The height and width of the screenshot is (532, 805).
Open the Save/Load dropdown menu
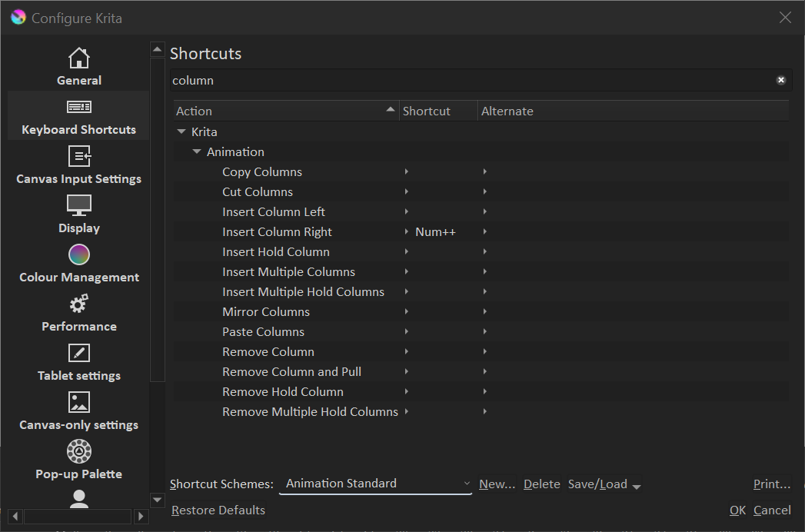(x=604, y=484)
